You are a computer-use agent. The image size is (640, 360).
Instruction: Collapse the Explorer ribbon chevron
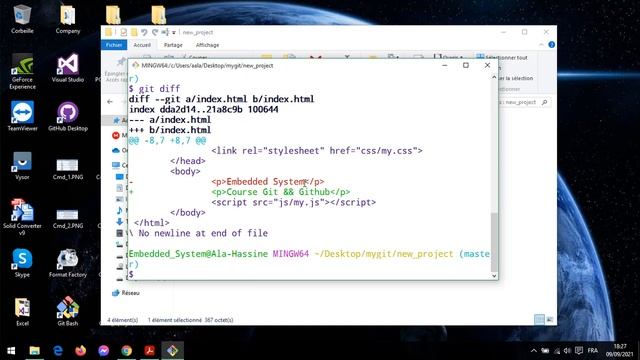coord(542,44)
